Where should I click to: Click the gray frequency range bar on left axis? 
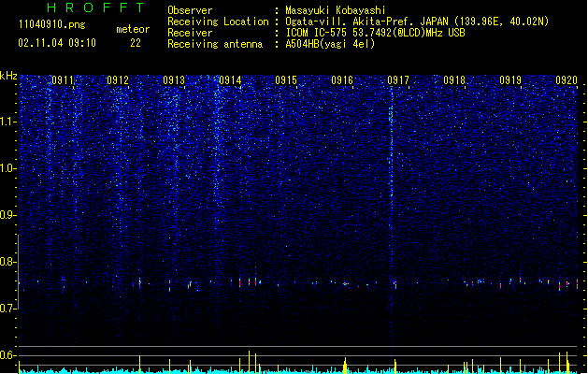[19, 271]
